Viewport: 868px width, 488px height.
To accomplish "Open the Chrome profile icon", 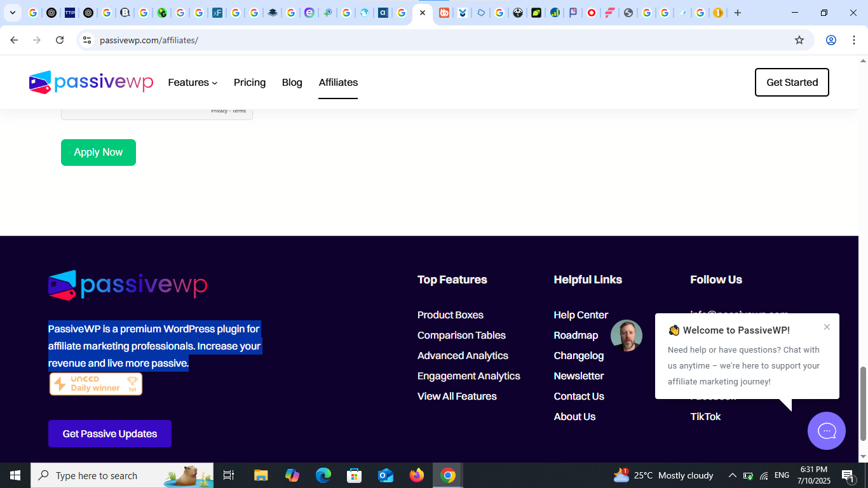I will click(x=831, y=40).
